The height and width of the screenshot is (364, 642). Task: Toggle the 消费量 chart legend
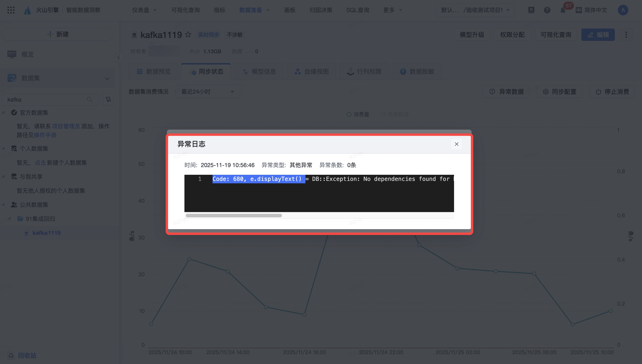[x=358, y=114]
